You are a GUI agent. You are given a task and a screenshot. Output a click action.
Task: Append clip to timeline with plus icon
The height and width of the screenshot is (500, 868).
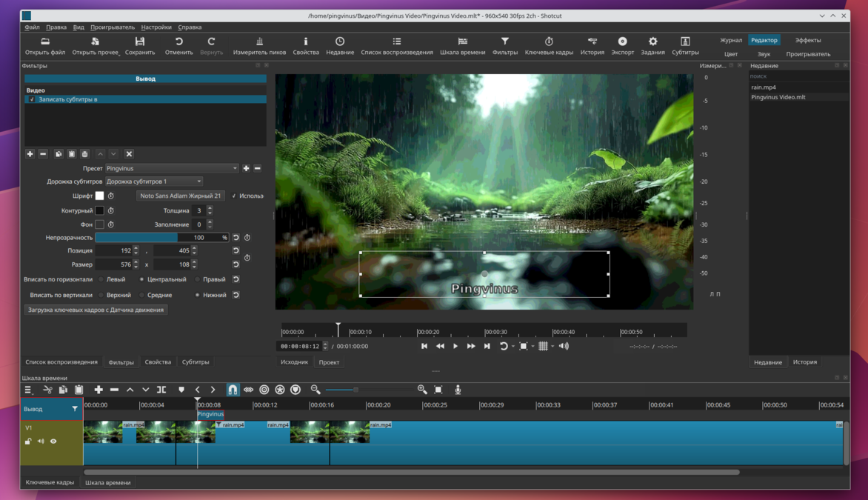tap(99, 390)
